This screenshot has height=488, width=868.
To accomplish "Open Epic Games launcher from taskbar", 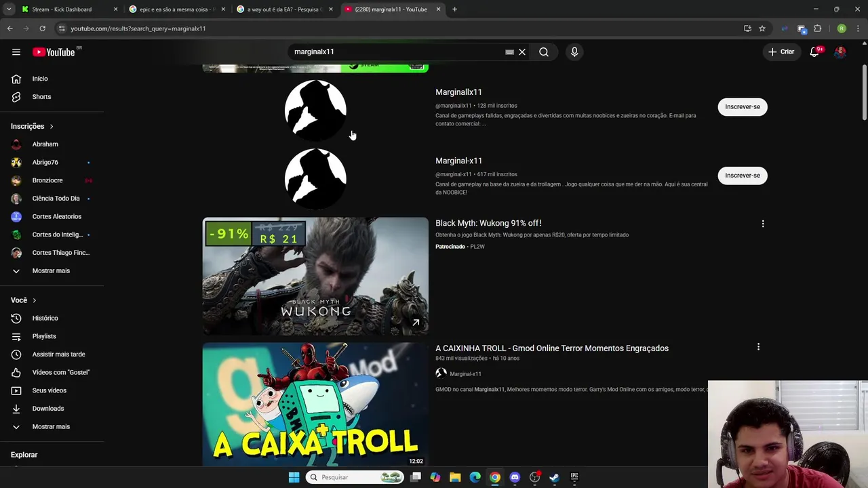I will [x=574, y=477].
